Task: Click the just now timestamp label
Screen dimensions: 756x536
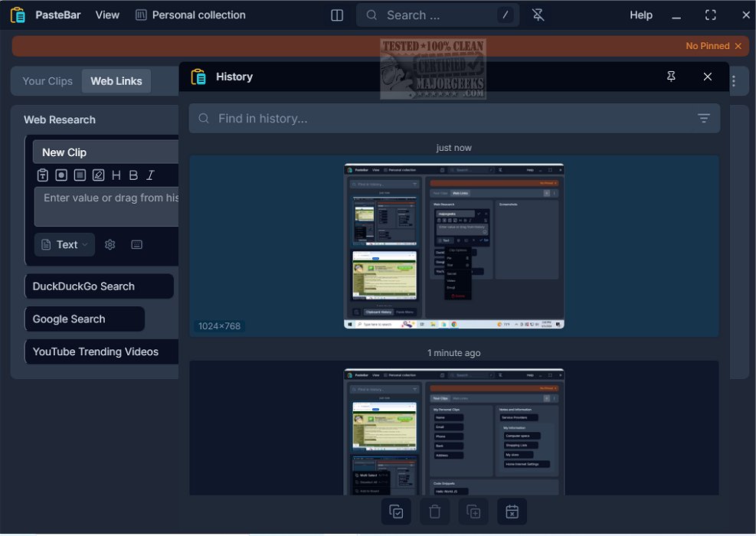Action: tap(453, 148)
